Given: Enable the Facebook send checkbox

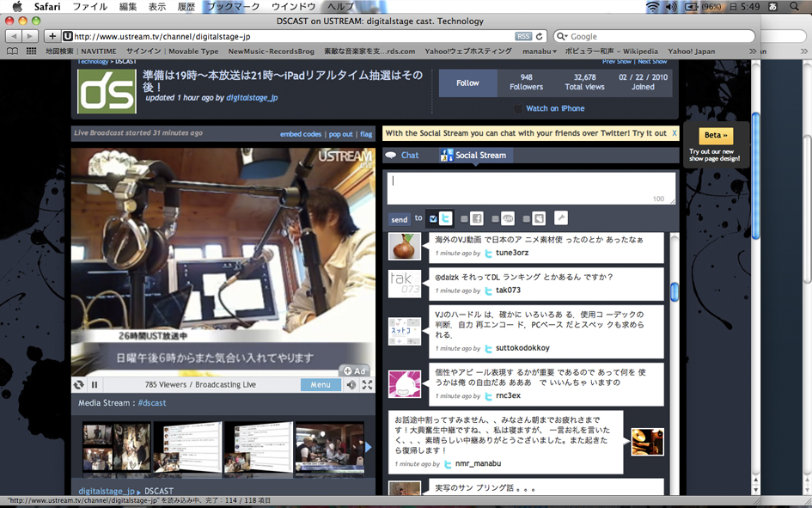Looking at the screenshot, I should click(x=465, y=219).
